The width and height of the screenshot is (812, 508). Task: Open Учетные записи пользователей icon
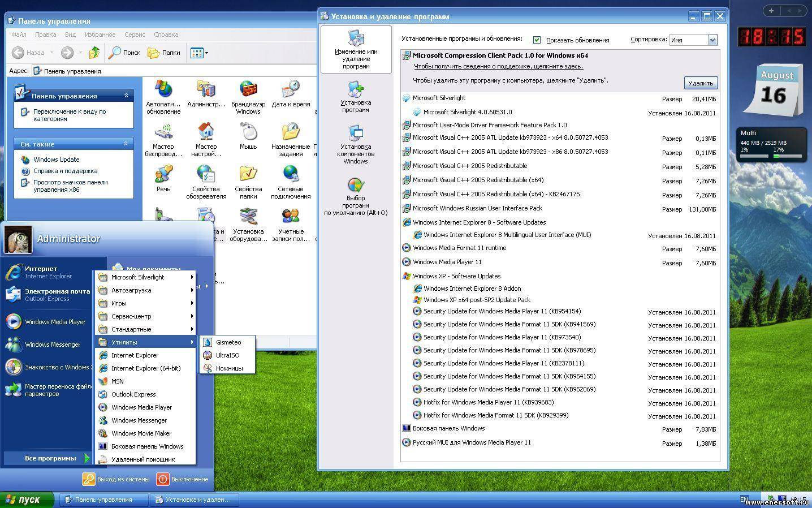291,224
